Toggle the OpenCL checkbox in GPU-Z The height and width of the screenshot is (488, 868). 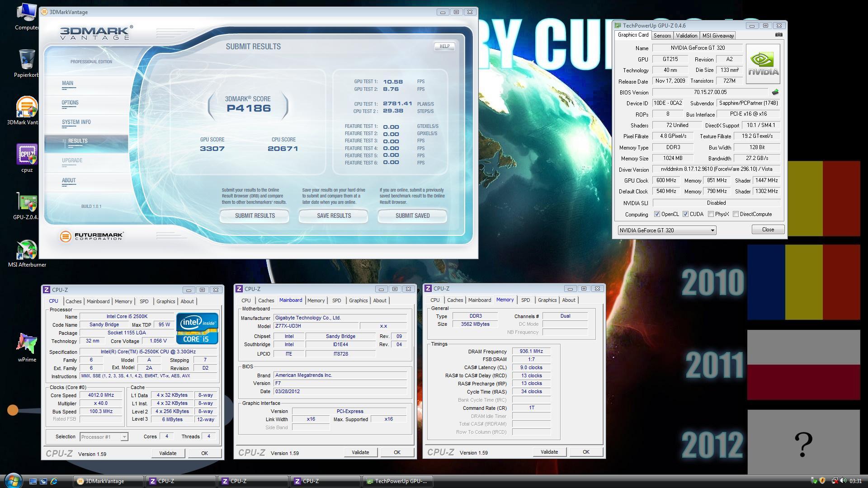(x=657, y=214)
